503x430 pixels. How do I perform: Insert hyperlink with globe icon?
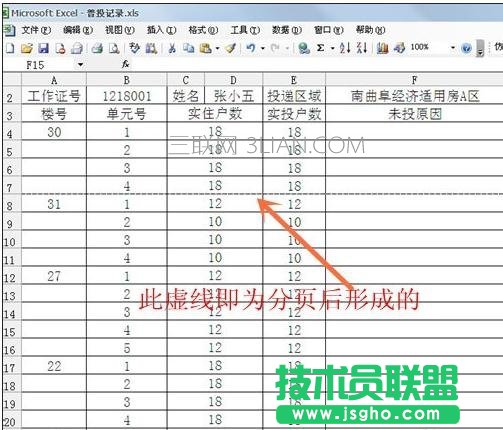click(304, 49)
